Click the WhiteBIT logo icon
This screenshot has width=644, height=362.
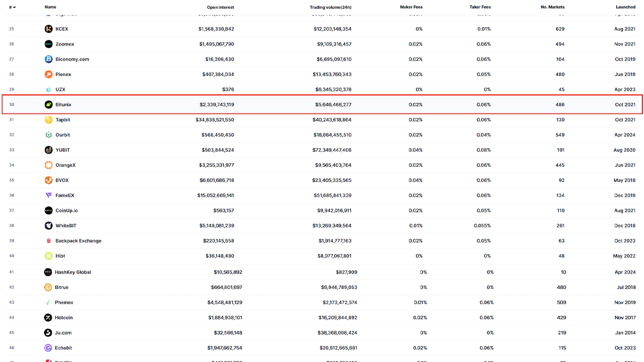click(49, 226)
